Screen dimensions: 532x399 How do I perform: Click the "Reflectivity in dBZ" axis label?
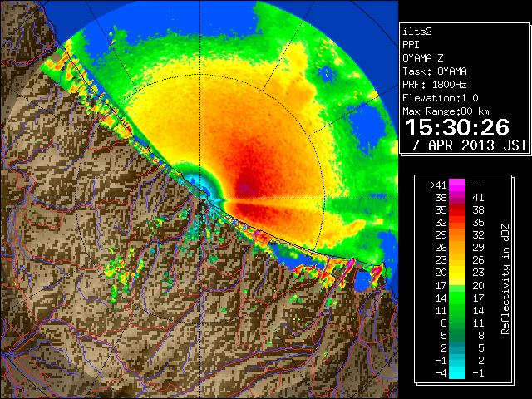(505, 279)
